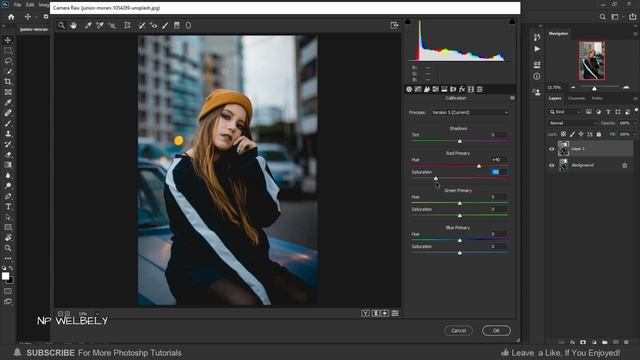Select the Crop tool
640x360 pixels.
click(8, 82)
